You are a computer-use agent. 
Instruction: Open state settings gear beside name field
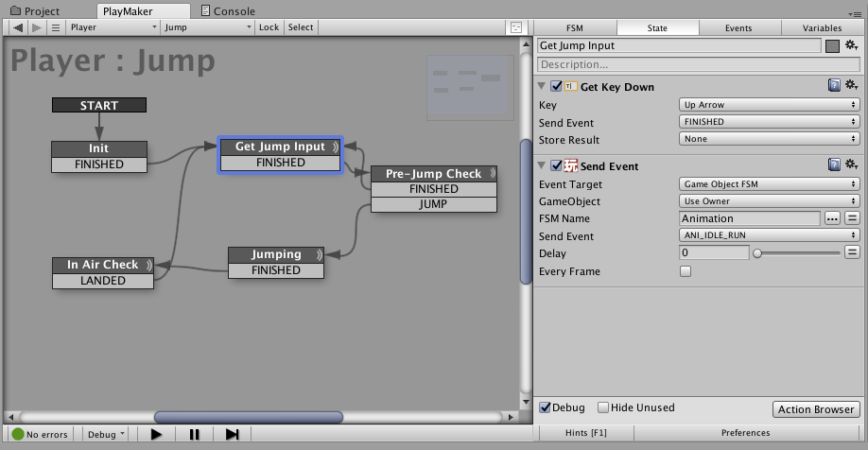click(x=851, y=45)
